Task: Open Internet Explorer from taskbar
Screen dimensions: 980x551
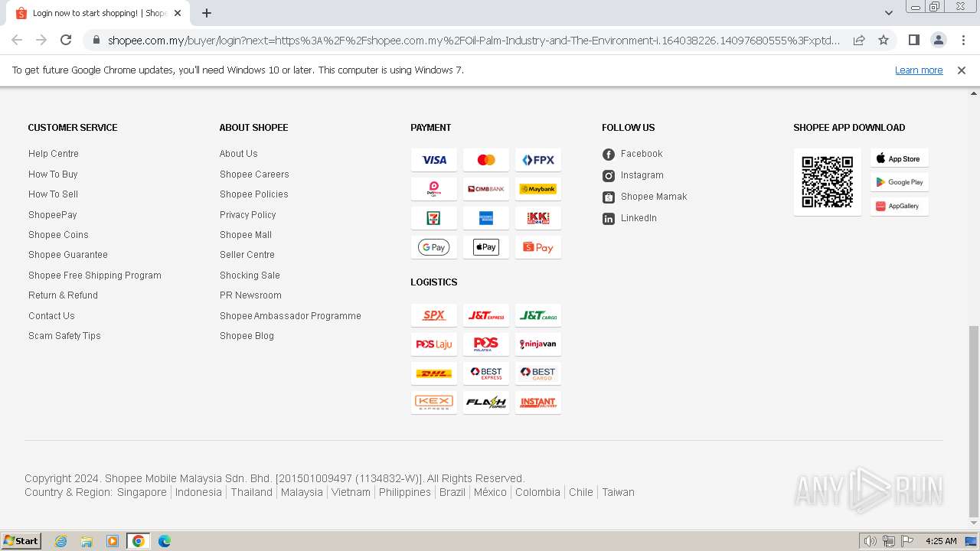Action: pos(61,541)
